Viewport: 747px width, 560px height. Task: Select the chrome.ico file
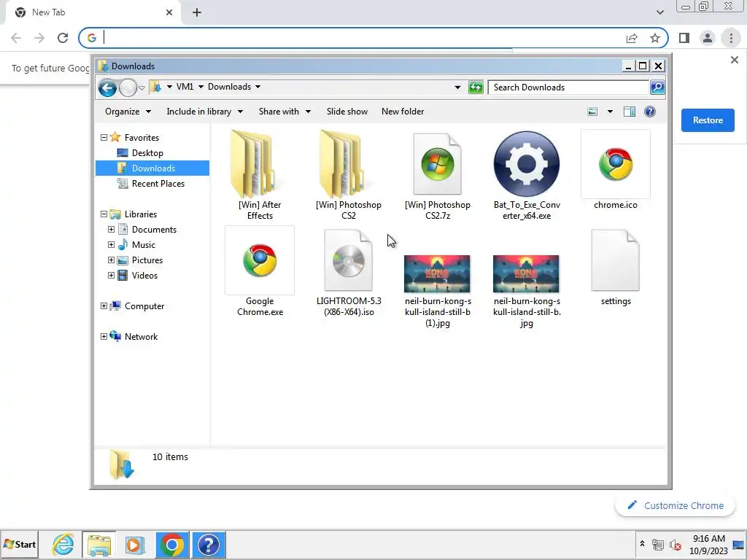pos(616,170)
